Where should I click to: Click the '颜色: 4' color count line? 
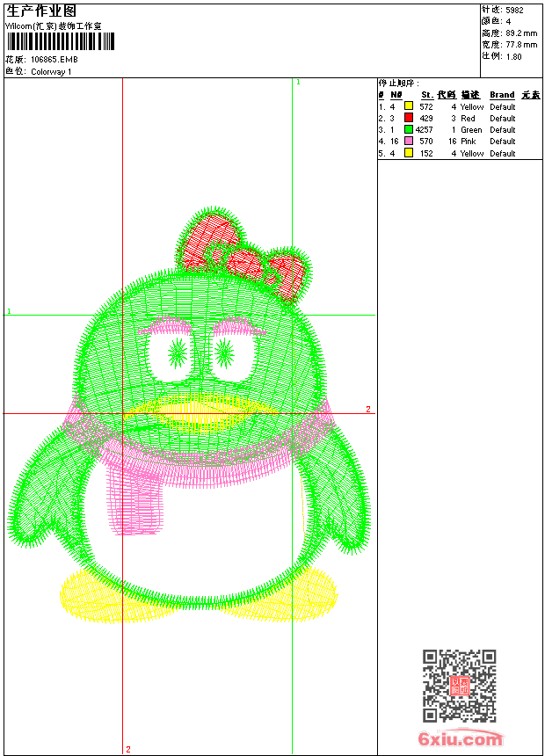(x=497, y=21)
